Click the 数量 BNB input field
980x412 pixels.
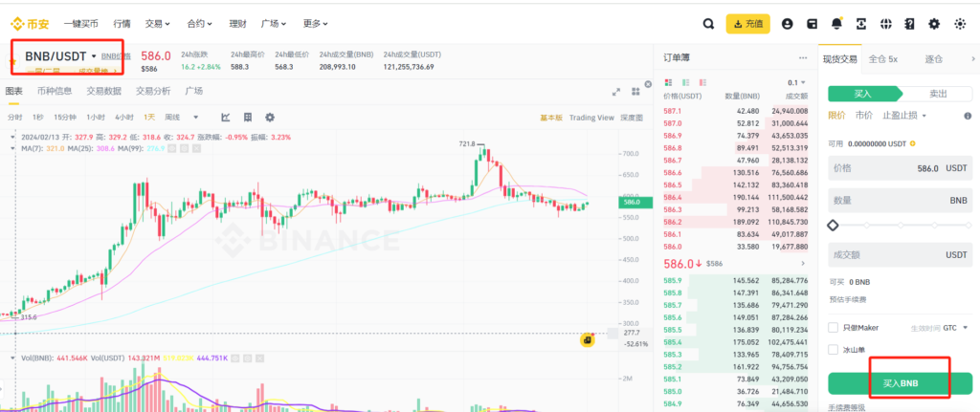900,201
